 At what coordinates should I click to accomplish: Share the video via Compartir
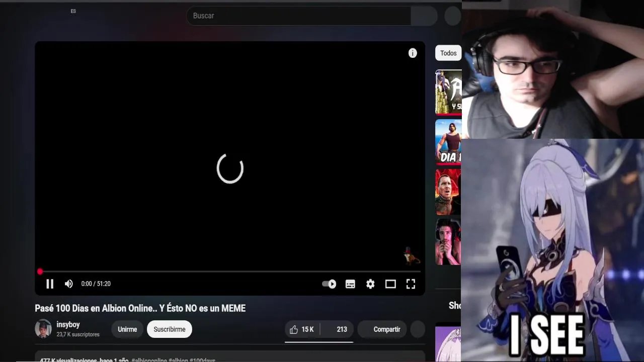pos(381,329)
